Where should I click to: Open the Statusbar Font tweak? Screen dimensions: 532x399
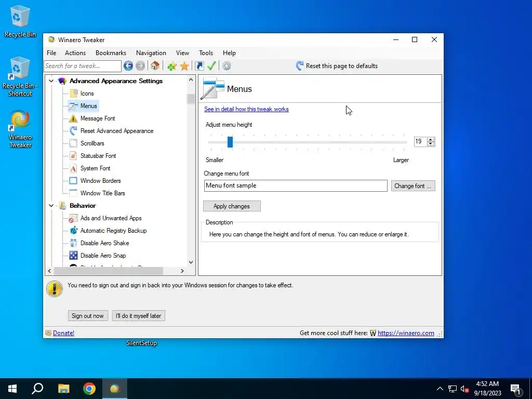[x=98, y=156]
